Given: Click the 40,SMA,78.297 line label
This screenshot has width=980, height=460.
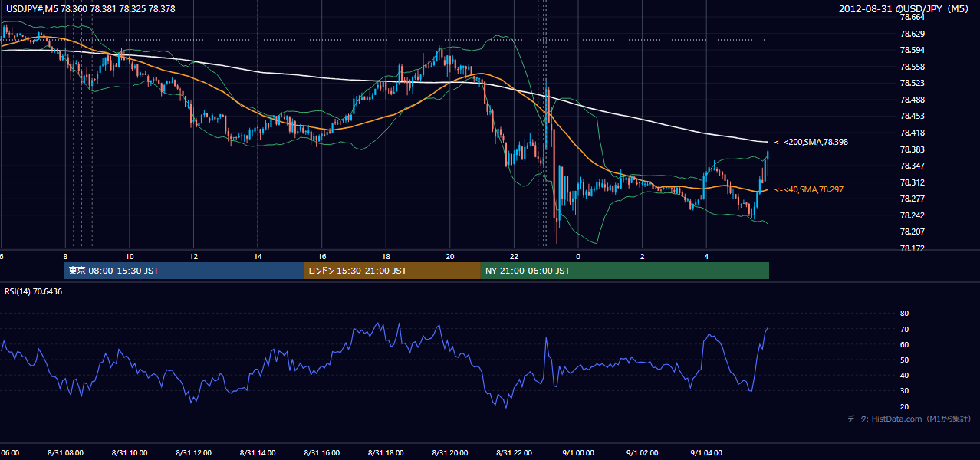Looking at the screenshot, I should click(x=809, y=189).
